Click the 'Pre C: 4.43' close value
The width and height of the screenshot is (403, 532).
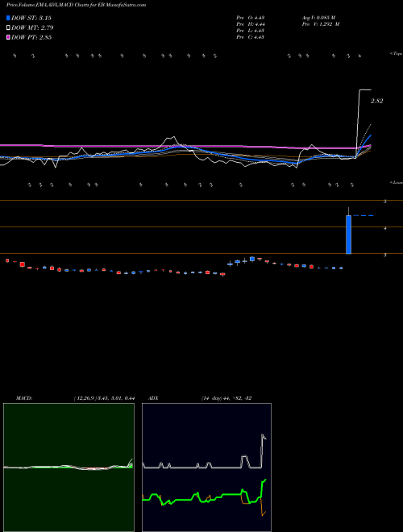click(x=251, y=37)
